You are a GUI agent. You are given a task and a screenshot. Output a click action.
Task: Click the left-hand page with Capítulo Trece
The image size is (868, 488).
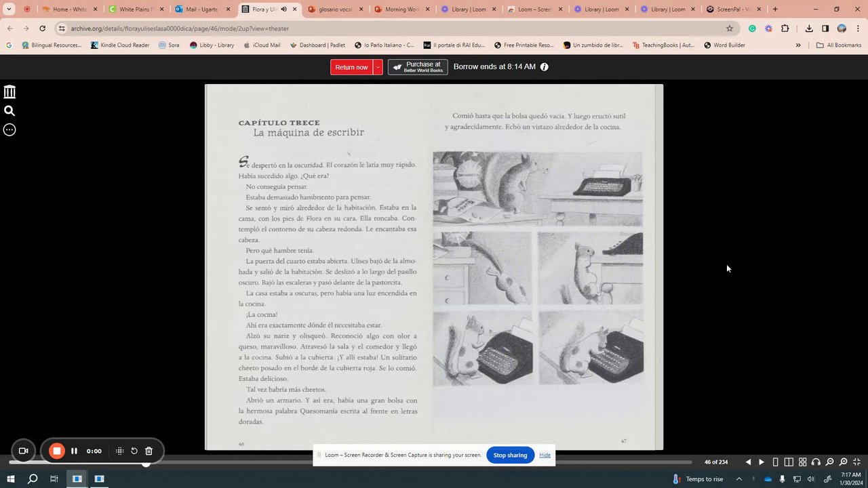[x=319, y=267]
